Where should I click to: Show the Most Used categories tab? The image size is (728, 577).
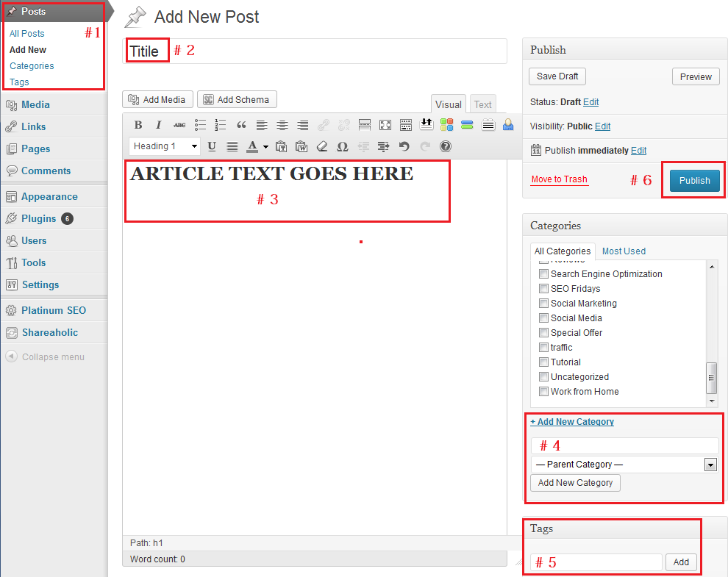click(624, 251)
